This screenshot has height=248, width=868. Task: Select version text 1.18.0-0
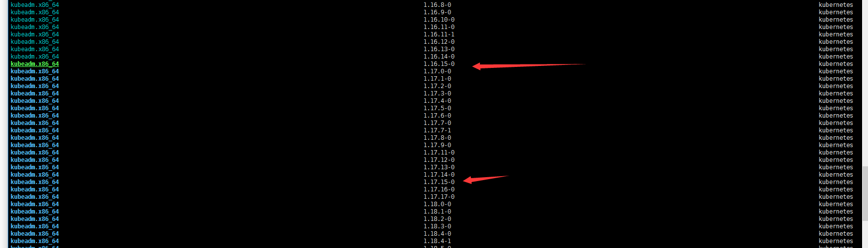pos(437,204)
